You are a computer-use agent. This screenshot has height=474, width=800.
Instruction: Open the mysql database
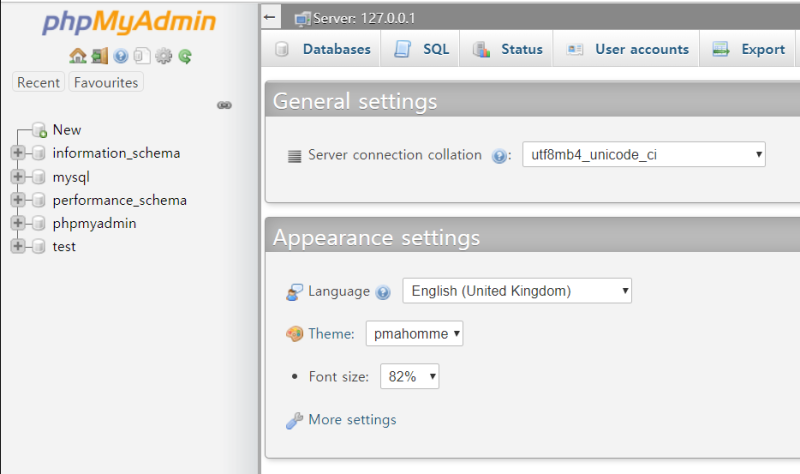click(x=71, y=178)
